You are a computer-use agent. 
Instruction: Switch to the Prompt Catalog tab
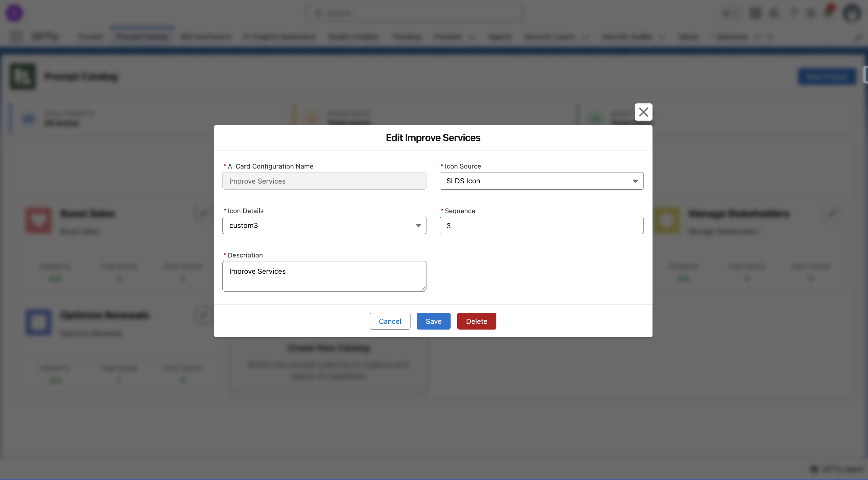(x=142, y=36)
